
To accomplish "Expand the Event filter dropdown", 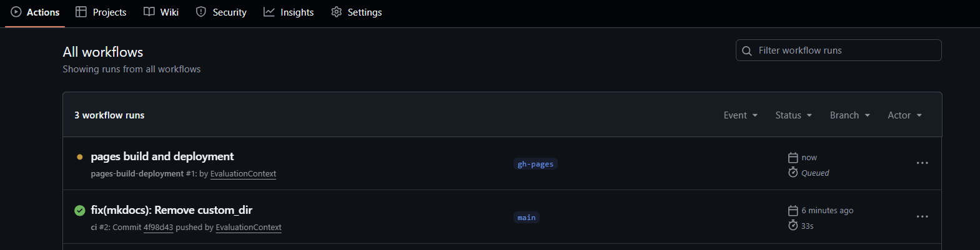I will [x=740, y=115].
